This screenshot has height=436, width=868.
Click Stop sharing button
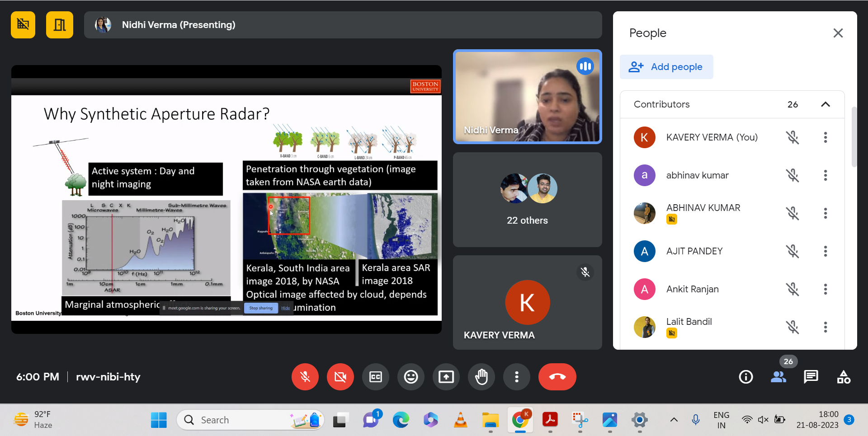tap(261, 308)
